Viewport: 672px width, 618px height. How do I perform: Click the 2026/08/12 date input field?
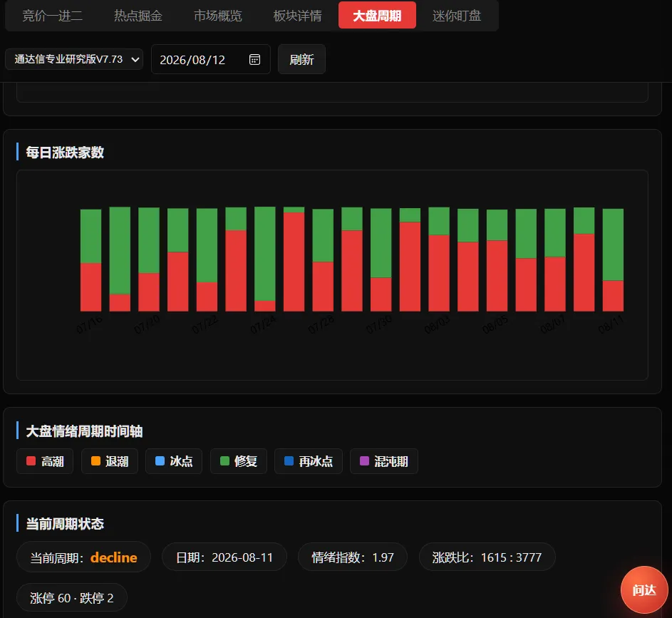tap(211, 60)
